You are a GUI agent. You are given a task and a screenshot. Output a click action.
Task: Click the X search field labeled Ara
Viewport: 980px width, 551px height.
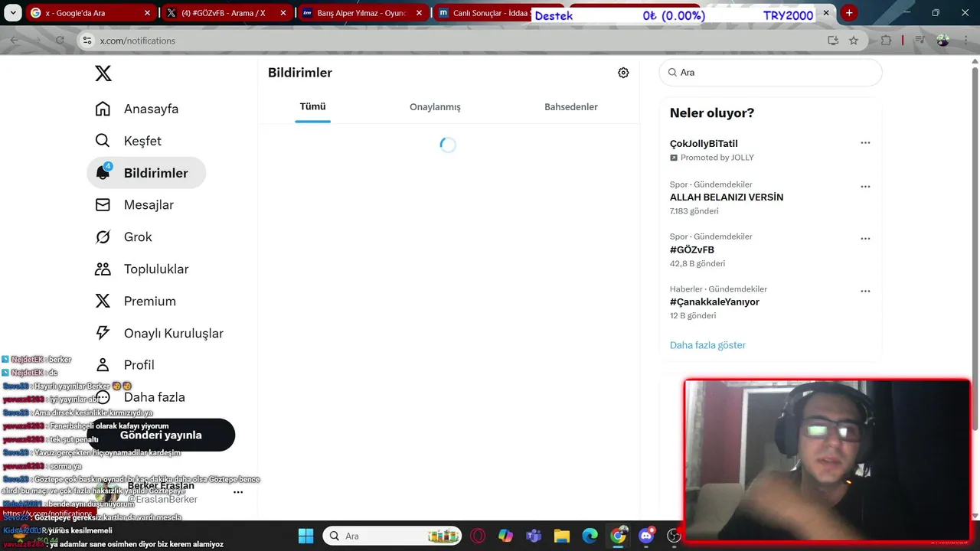click(770, 73)
